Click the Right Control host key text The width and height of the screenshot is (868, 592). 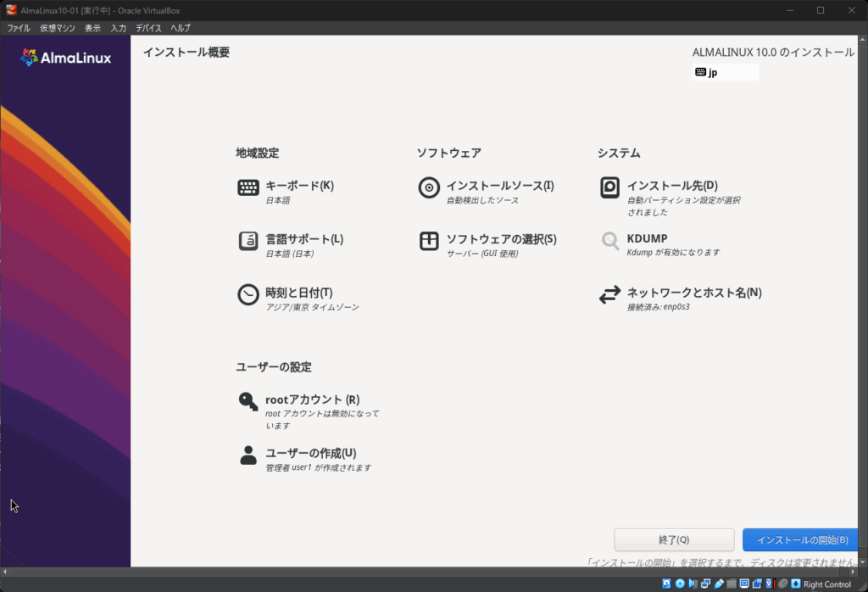pyautogui.click(x=827, y=584)
